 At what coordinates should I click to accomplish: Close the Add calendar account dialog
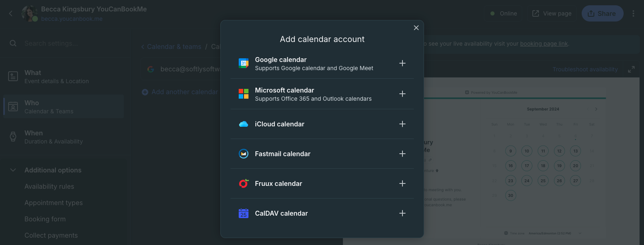(x=416, y=28)
